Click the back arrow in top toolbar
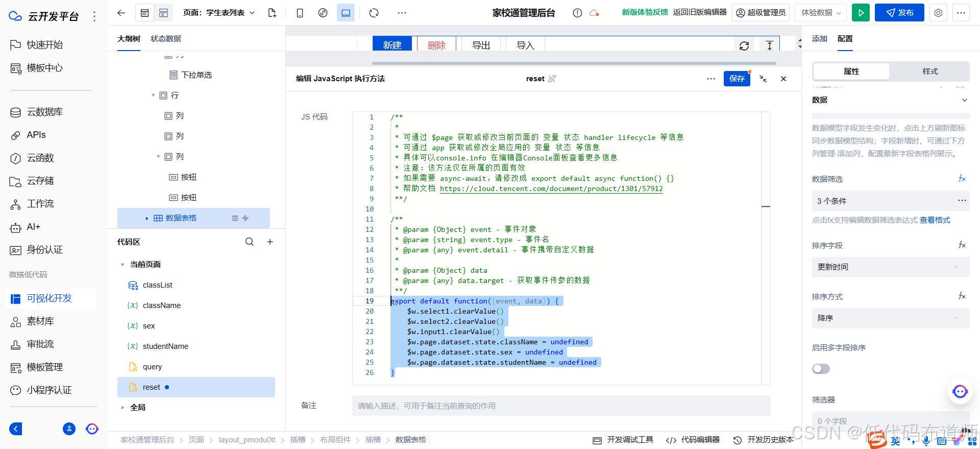This screenshot has width=980, height=449. coord(121,13)
